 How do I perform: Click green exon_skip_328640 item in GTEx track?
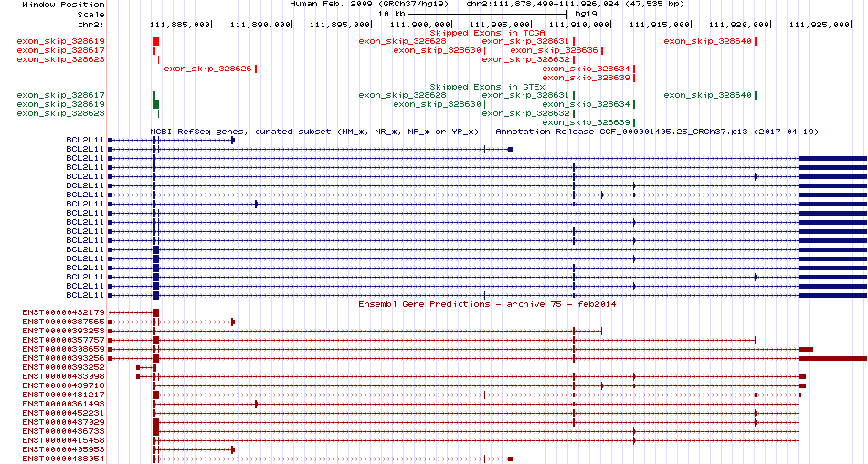pyautogui.click(x=710, y=95)
